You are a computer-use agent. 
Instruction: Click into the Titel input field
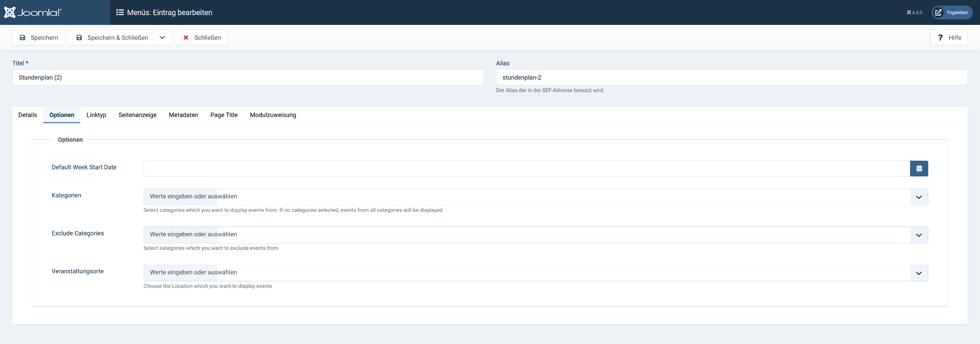coord(248,77)
